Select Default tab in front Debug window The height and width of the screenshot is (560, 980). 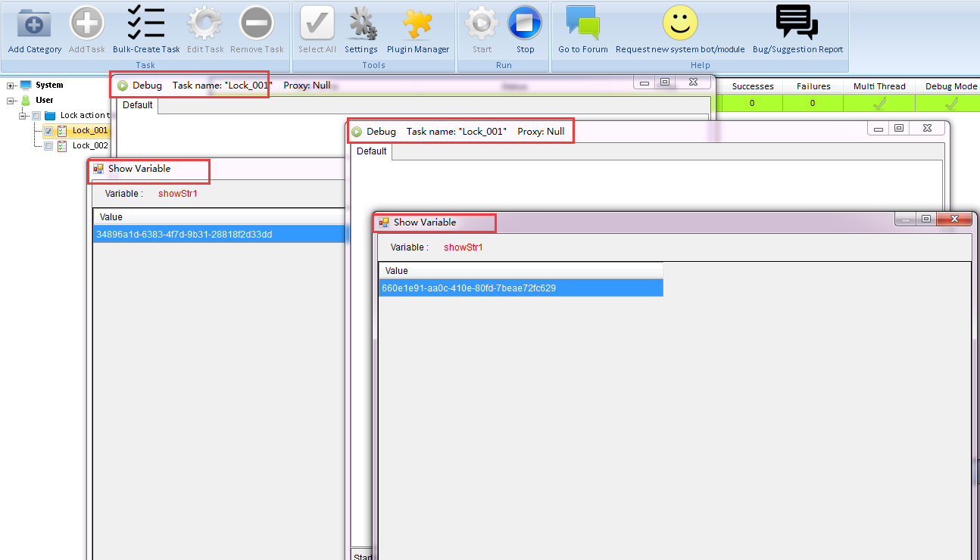(371, 151)
